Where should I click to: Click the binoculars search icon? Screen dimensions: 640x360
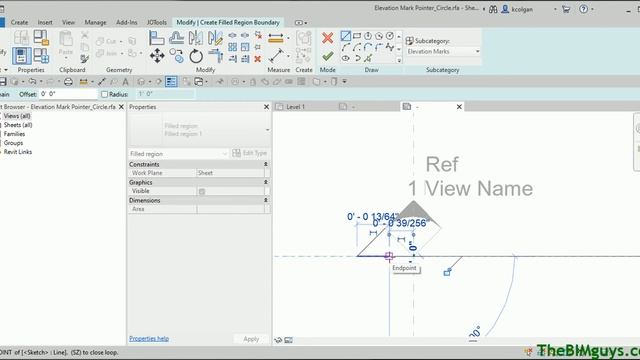[x=493, y=9]
